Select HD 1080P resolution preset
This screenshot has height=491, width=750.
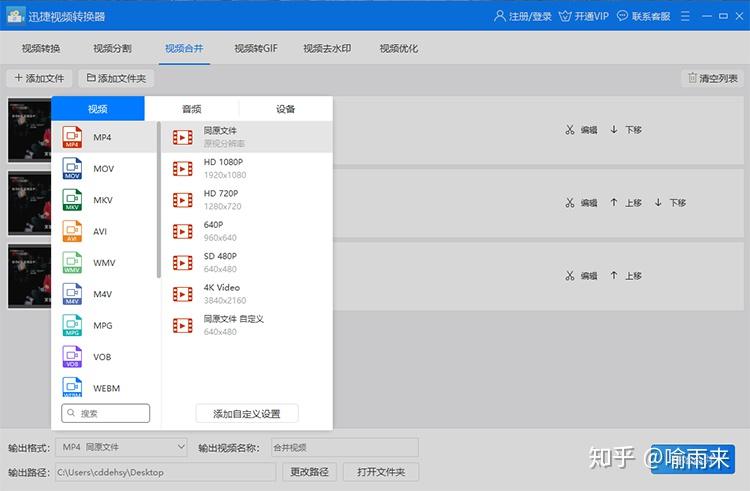(247, 168)
